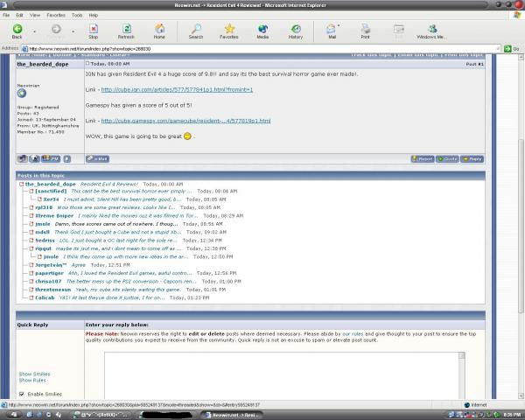Click the the_bearded_dope username in post header
Screen dimensions: 525x420
point(43,64)
